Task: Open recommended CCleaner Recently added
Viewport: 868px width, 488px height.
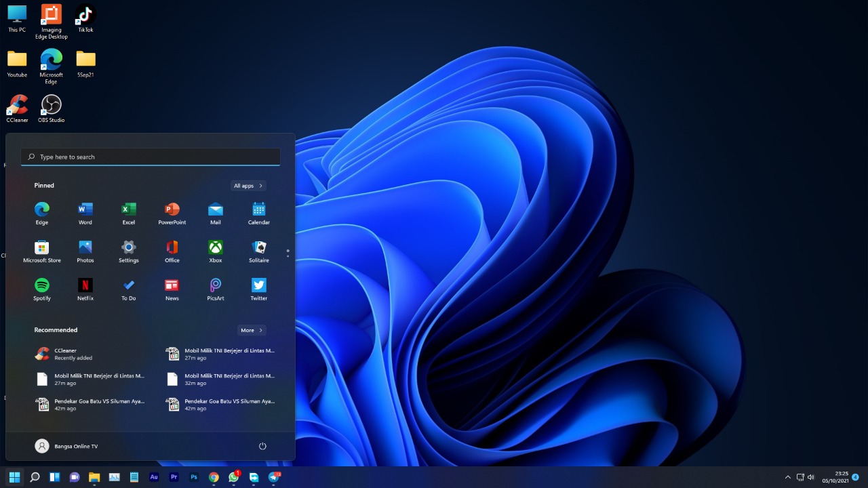Action: (x=85, y=354)
